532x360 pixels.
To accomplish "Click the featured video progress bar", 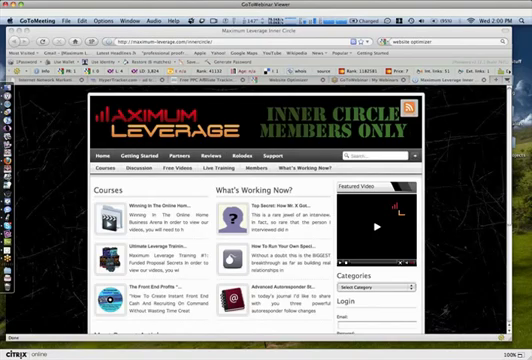I will pyautogui.click(x=373, y=263).
